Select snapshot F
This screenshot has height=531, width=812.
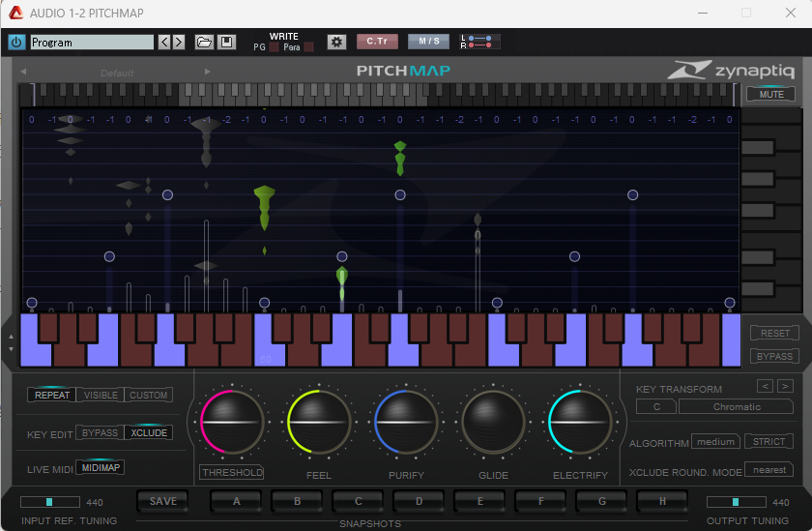click(x=540, y=501)
